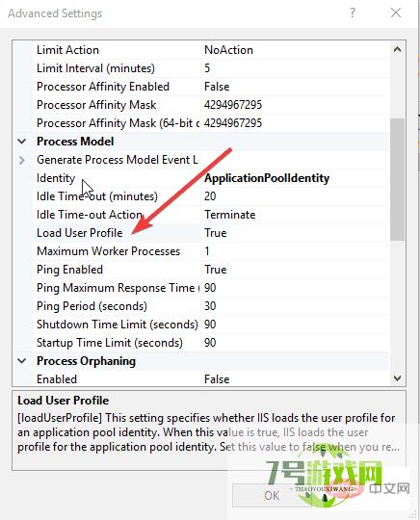Click Idle Time-out Action Terminate value
The image size is (420, 520).
click(x=295, y=215)
